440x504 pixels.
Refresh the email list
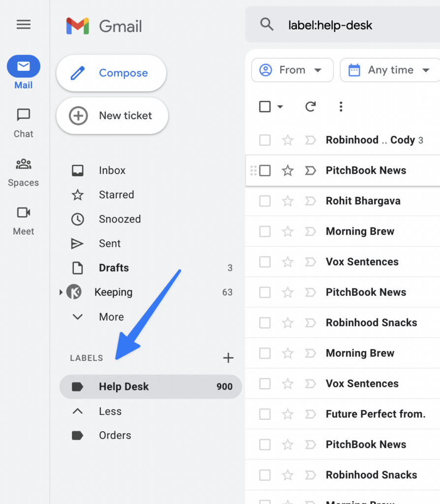point(310,106)
